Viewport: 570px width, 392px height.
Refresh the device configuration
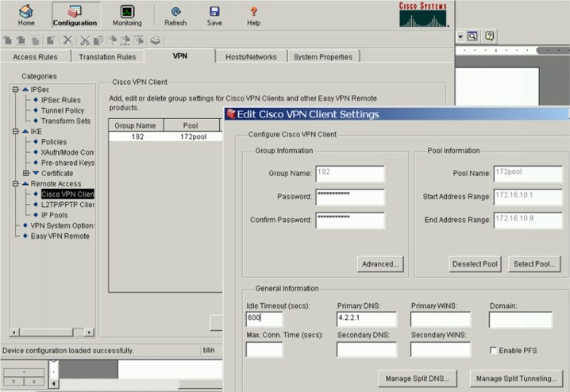tap(175, 16)
